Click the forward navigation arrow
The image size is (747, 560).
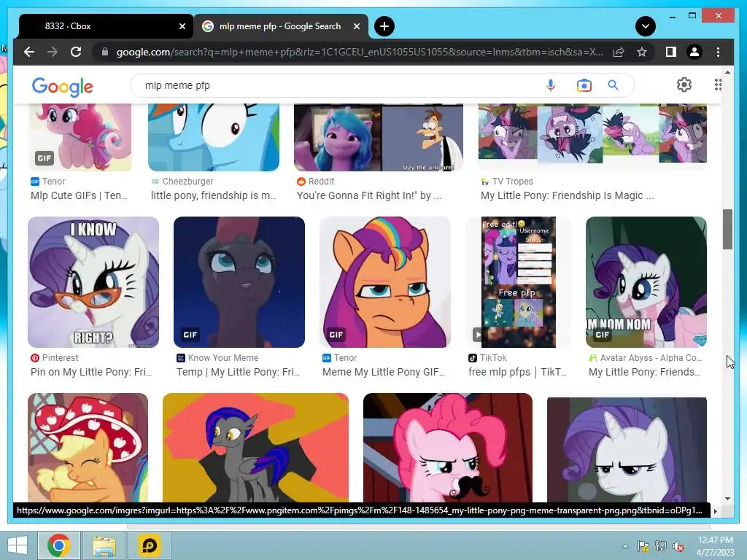[x=53, y=52]
